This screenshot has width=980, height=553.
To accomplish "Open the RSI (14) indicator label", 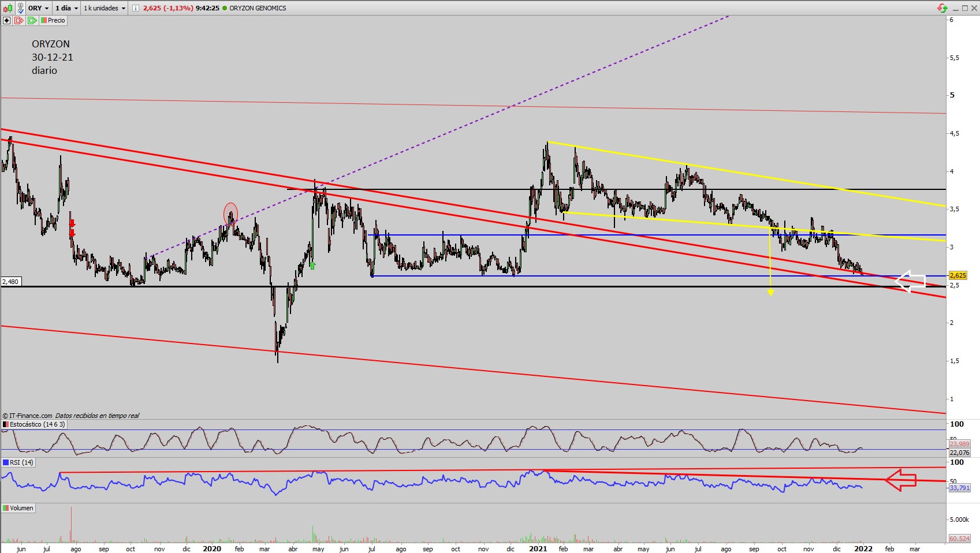I will 18,462.
